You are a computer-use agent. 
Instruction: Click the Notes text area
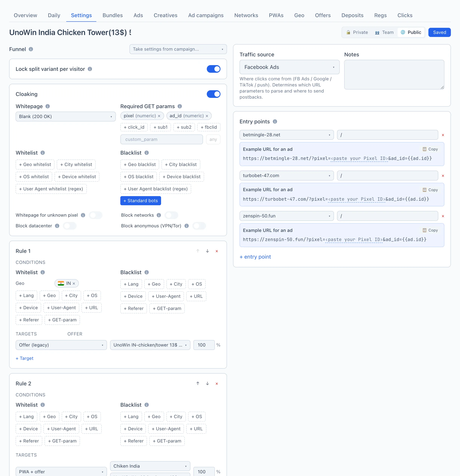tap(394, 75)
